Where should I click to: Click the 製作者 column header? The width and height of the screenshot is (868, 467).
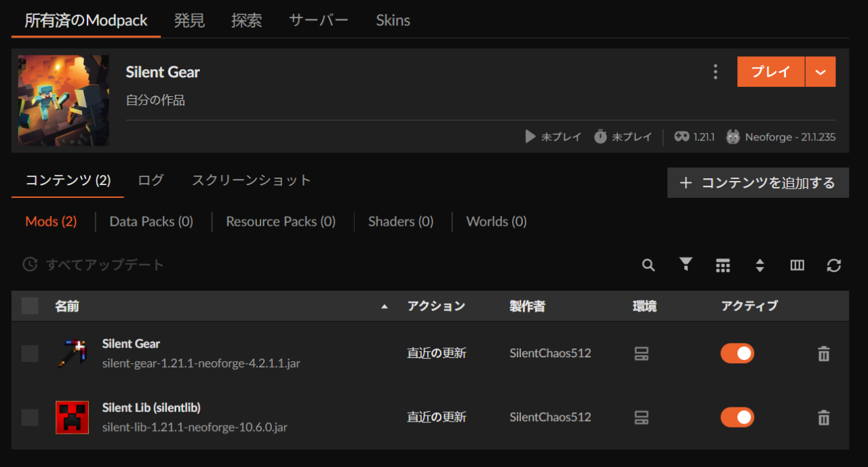coord(528,306)
